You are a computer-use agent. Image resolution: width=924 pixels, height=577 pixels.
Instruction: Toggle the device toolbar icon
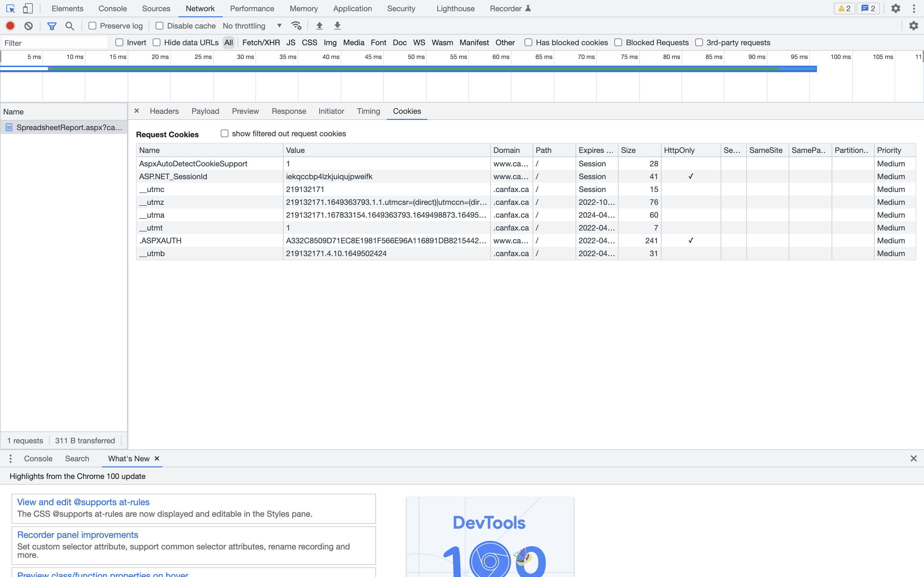(x=28, y=8)
